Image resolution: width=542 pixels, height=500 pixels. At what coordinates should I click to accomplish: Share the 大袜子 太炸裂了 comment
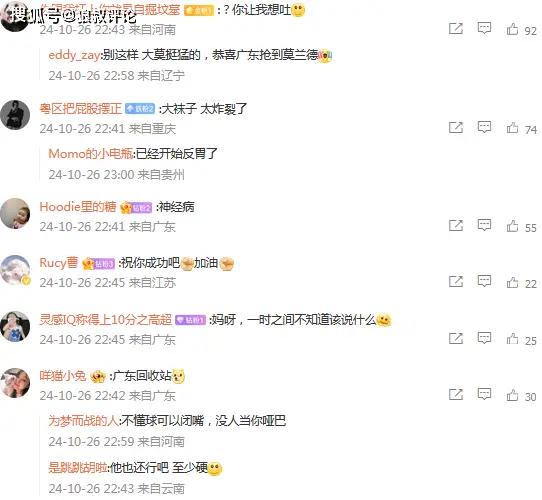456,128
